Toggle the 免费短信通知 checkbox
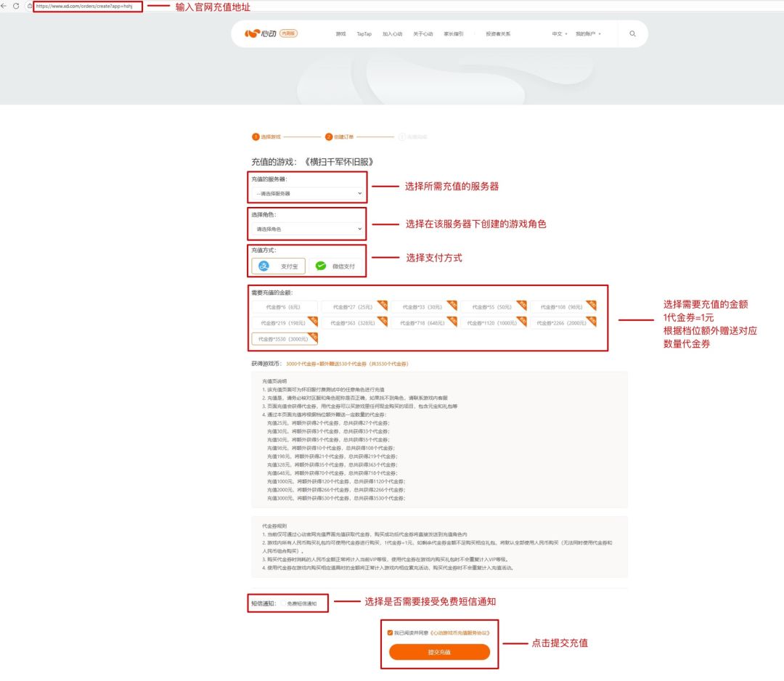784x681 pixels. (x=284, y=603)
